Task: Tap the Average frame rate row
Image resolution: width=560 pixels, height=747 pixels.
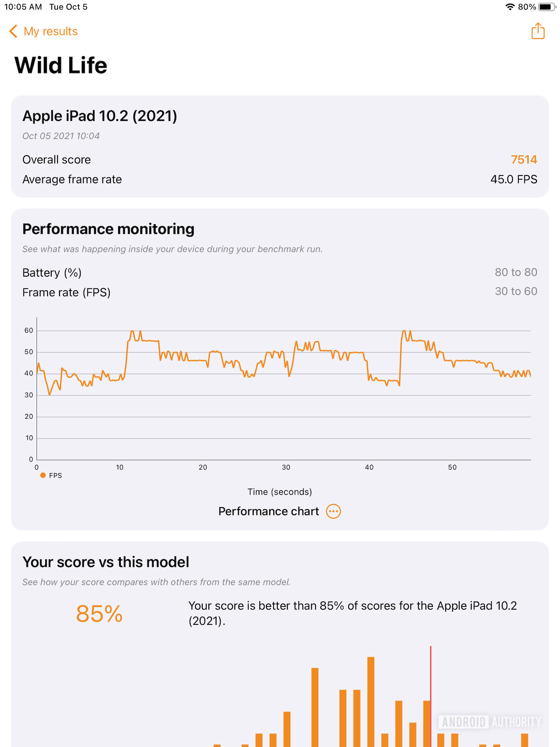Action: pos(279,179)
